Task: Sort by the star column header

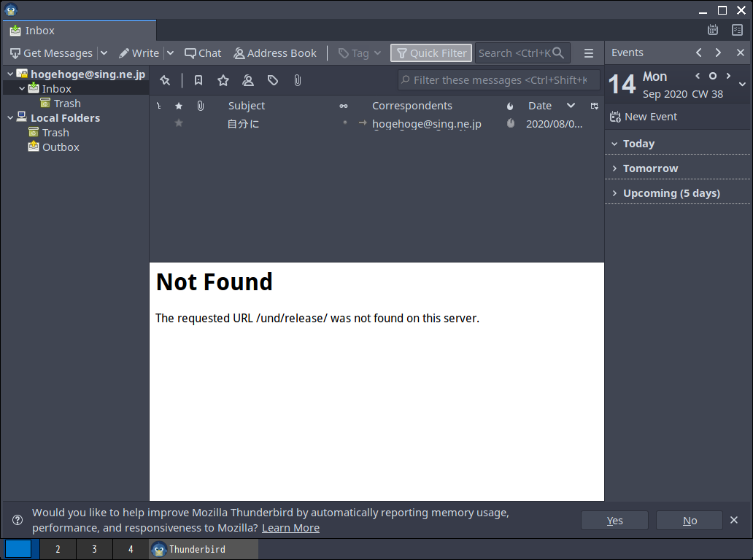Action: [179, 106]
